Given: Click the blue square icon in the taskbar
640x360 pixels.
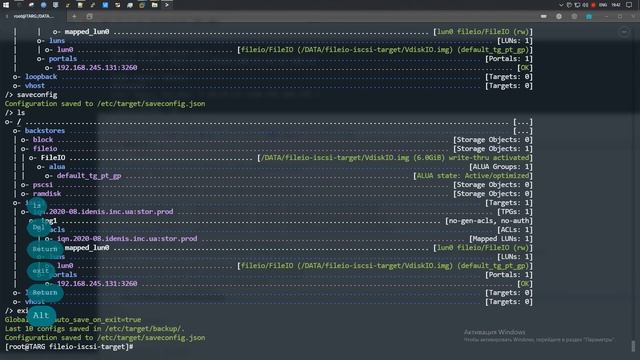Looking at the screenshot, I should (x=105, y=5).
